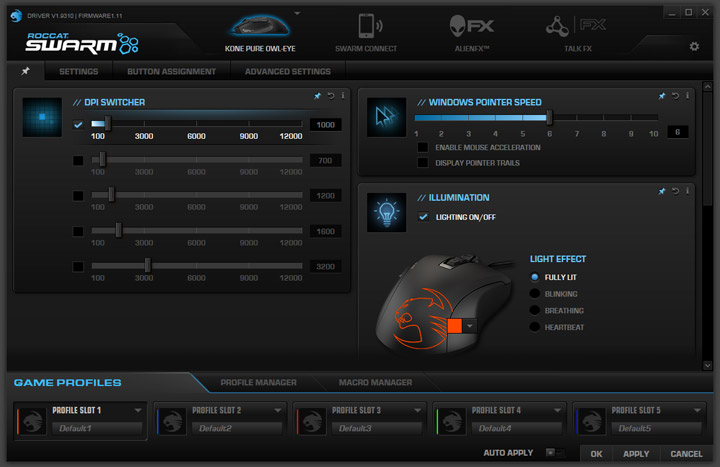Reset the Illumination panel
The width and height of the screenshot is (720, 467).
click(x=675, y=191)
